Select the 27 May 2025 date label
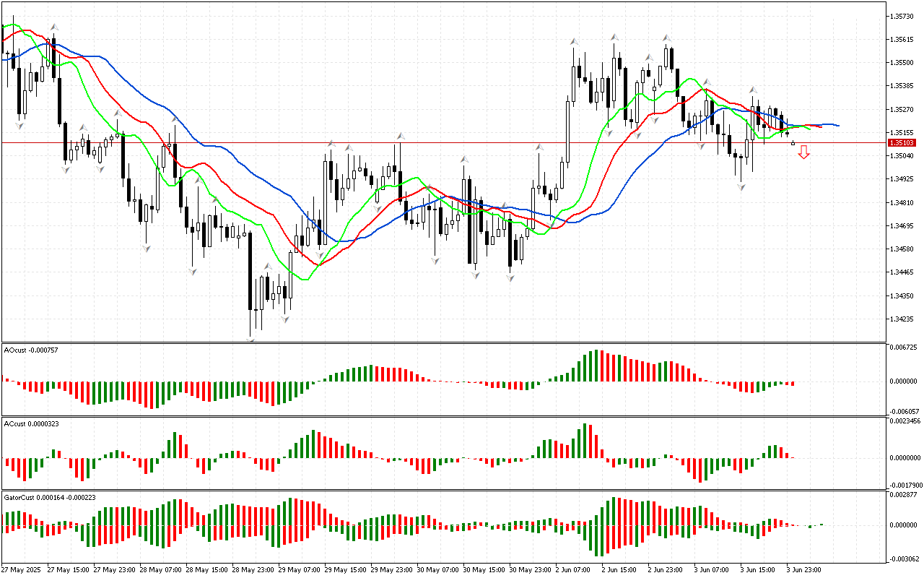 (22, 570)
